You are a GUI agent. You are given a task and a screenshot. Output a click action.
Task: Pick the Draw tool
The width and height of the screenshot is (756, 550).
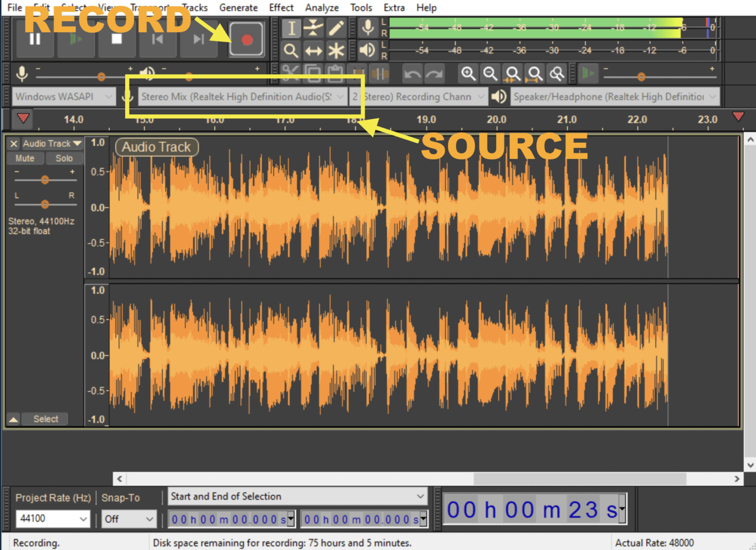click(336, 28)
